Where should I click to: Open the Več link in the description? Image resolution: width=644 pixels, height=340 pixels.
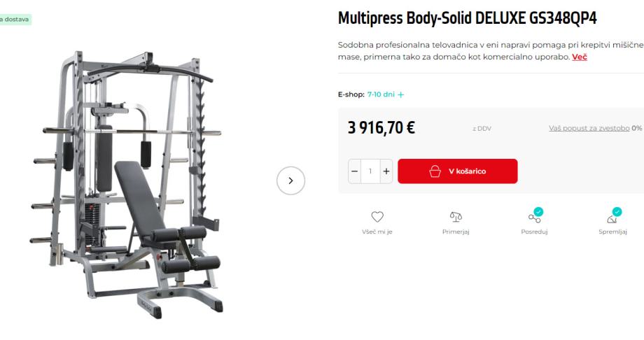(580, 57)
